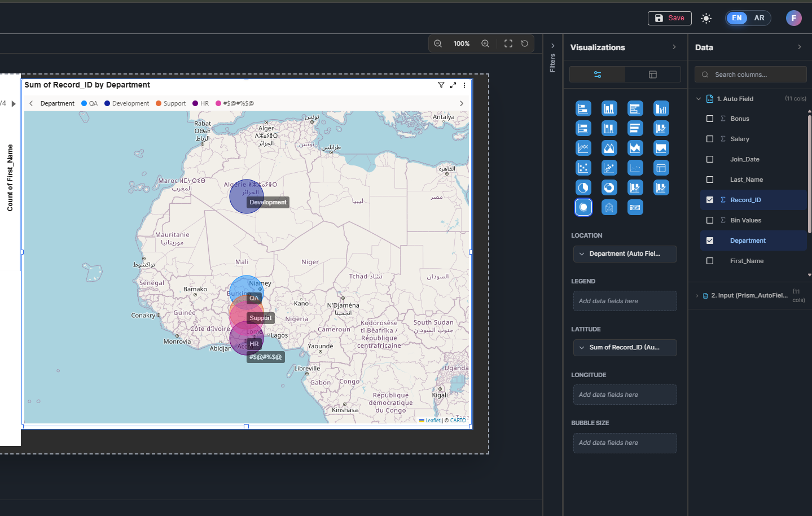Pick the donut chart visualization
The image size is (812, 516).
609,187
